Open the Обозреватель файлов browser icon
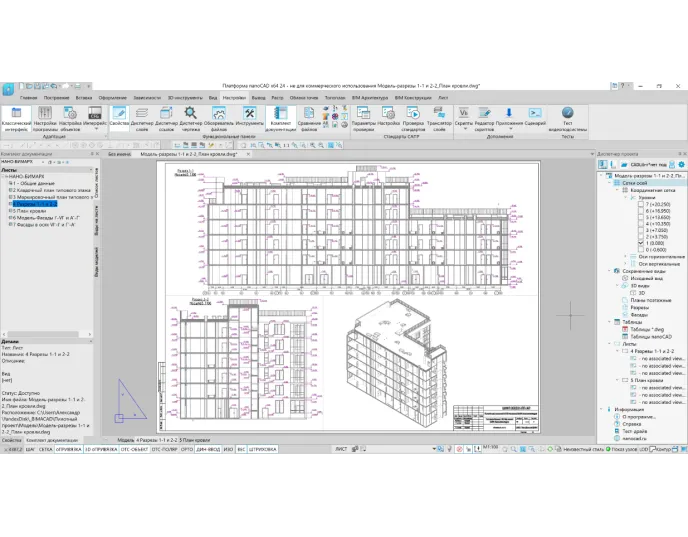 pos(219,116)
